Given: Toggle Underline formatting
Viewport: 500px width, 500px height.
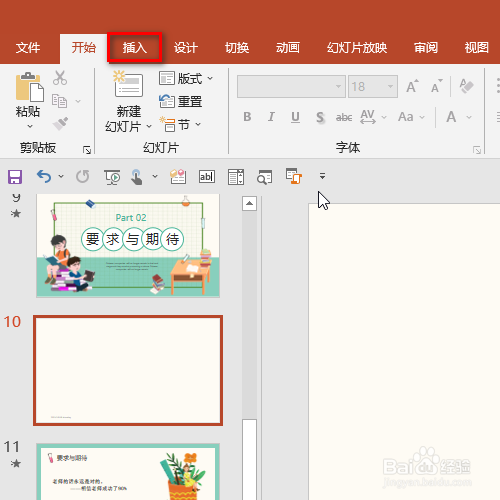Looking at the screenshot, I should pos(295,117).
